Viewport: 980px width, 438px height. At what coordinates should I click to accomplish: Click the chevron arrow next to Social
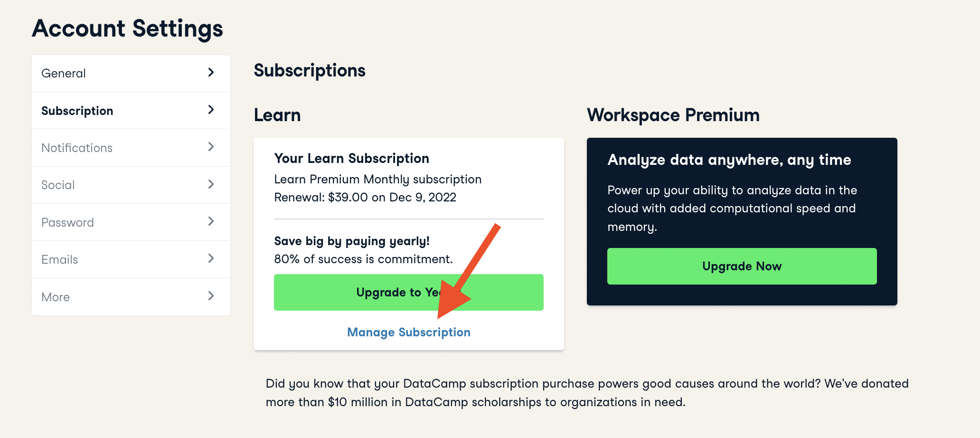pos(211,184)
